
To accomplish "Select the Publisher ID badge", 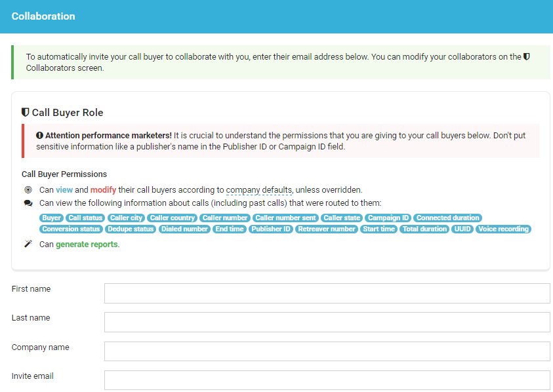I will tap(271, 229).
